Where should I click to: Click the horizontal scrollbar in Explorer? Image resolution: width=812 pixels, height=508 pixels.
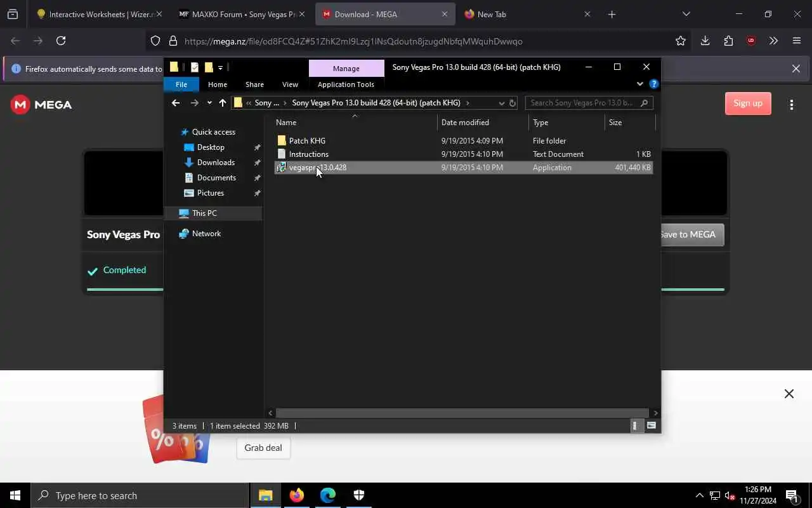[462, 413]
